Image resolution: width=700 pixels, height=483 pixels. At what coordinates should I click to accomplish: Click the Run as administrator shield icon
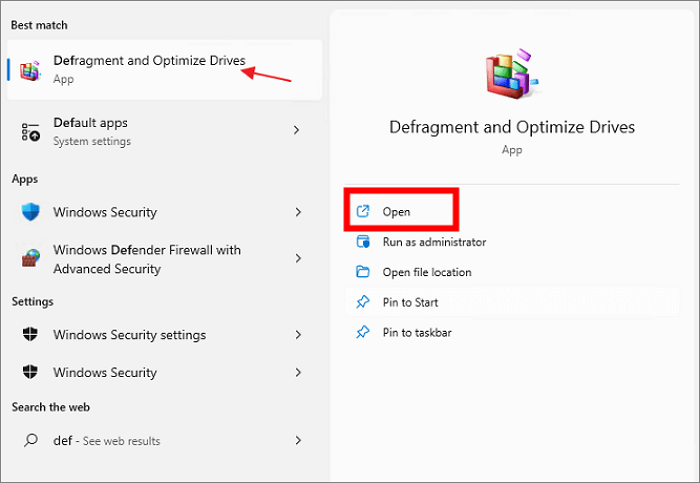click(x=363, y=242)
